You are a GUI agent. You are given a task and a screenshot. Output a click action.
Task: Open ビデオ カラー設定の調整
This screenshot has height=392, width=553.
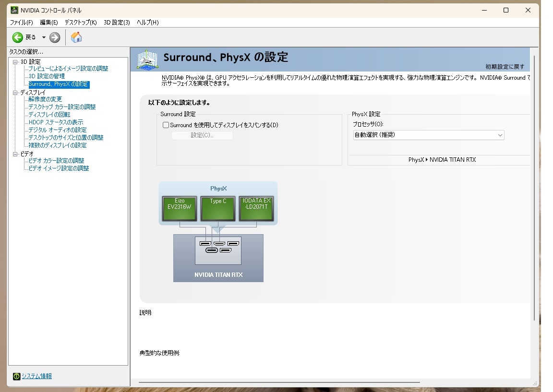[x=57, y=160]
